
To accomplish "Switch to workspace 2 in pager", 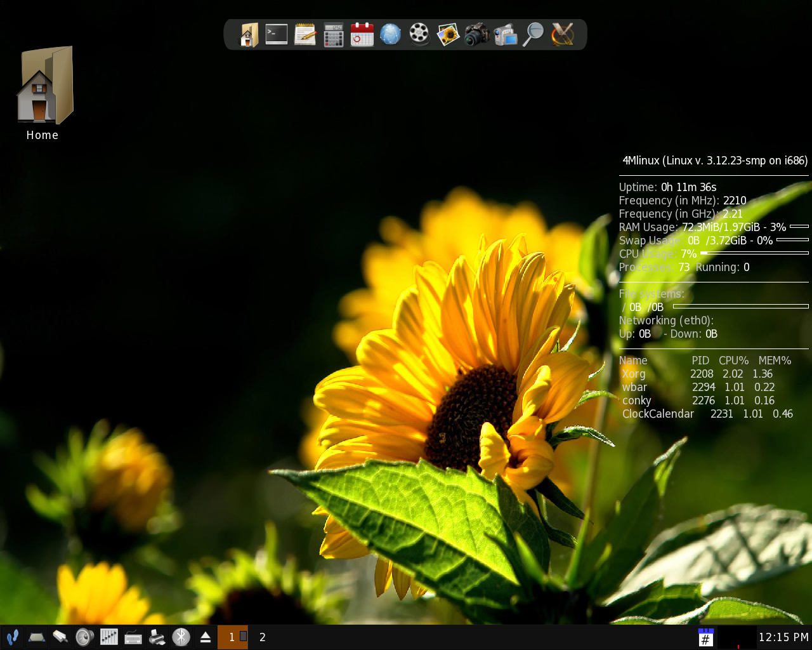I will [263, 637].
